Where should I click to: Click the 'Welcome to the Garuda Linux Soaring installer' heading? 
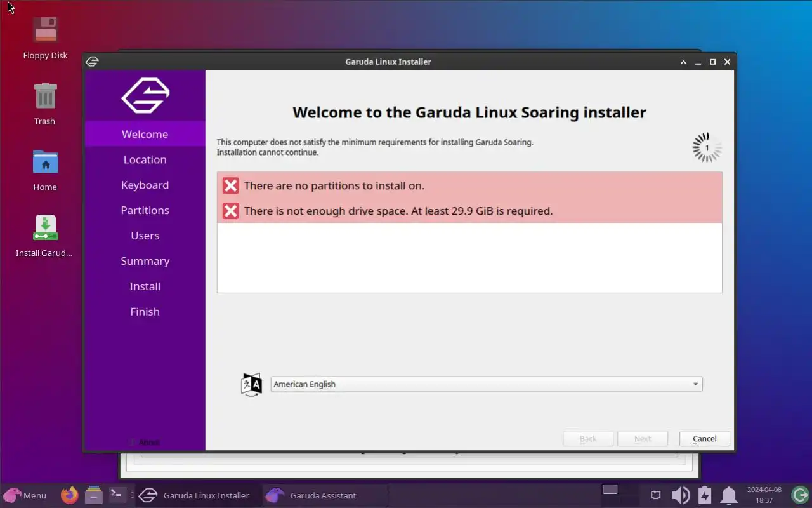coord(469,112)
